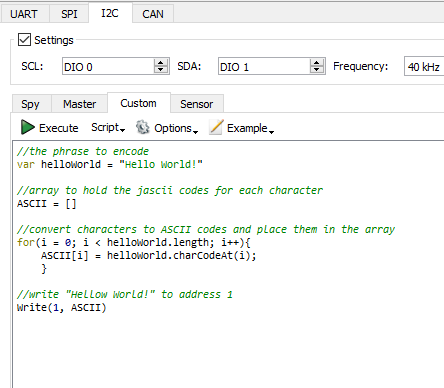Select the I2C protocol tab

point(110,13)
